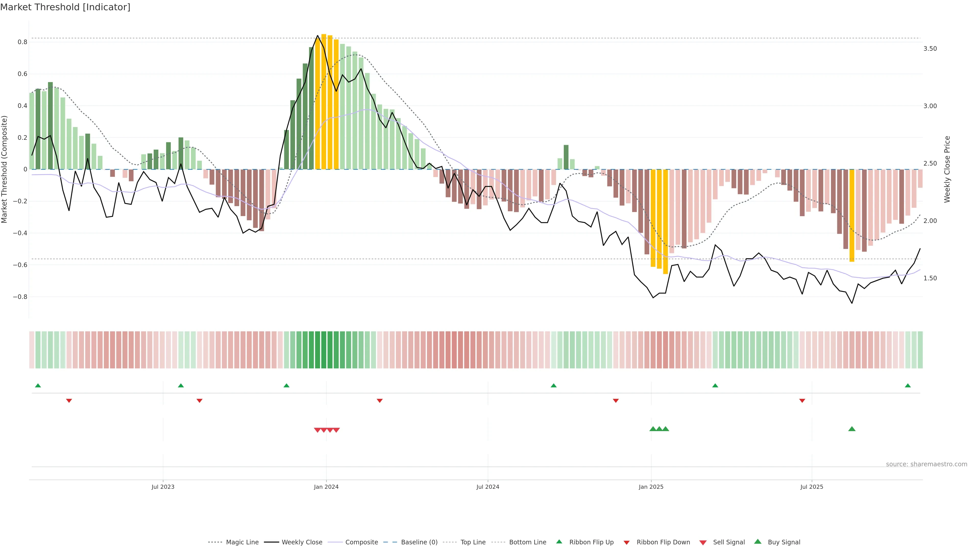Click Ribbon Flip Down legend triangle icon
This screenshot has height=551, width=980.
coord(627,543)
